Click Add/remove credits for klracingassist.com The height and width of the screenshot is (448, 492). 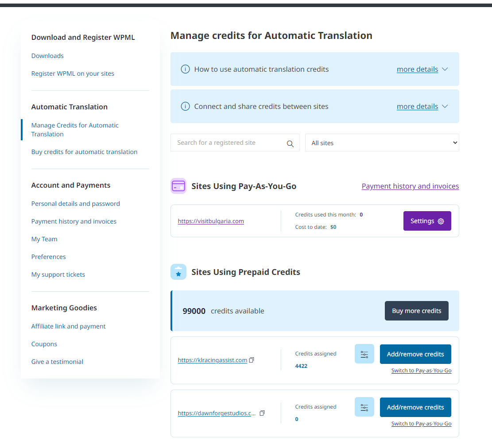click(x=415, y=354)
